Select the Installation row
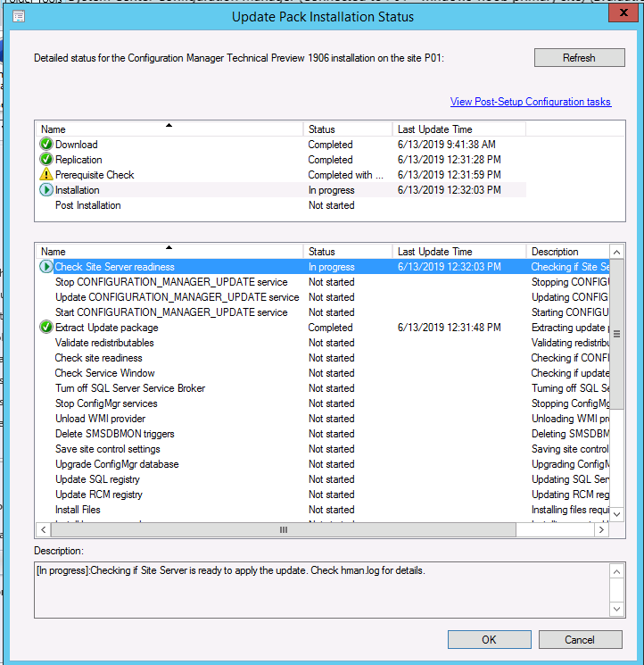Screen dimensions: 644x665 click(281, 190)
